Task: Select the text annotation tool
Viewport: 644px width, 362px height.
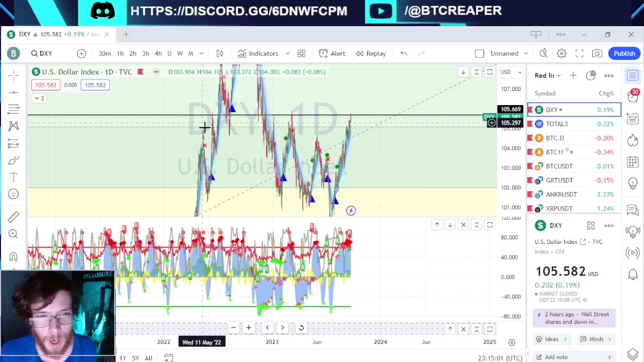Action: pyautogui.click(x=14, y=177)
